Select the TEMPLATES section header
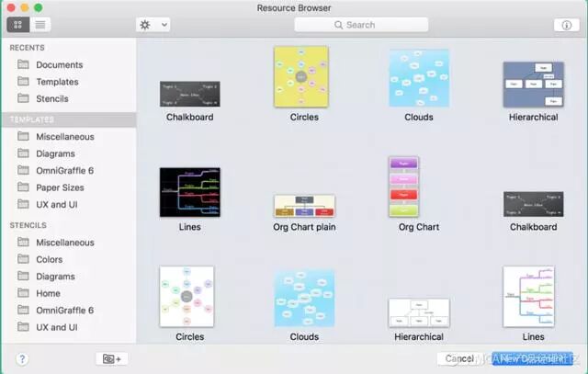Screen dimensions: 588x374 point(69,119)
